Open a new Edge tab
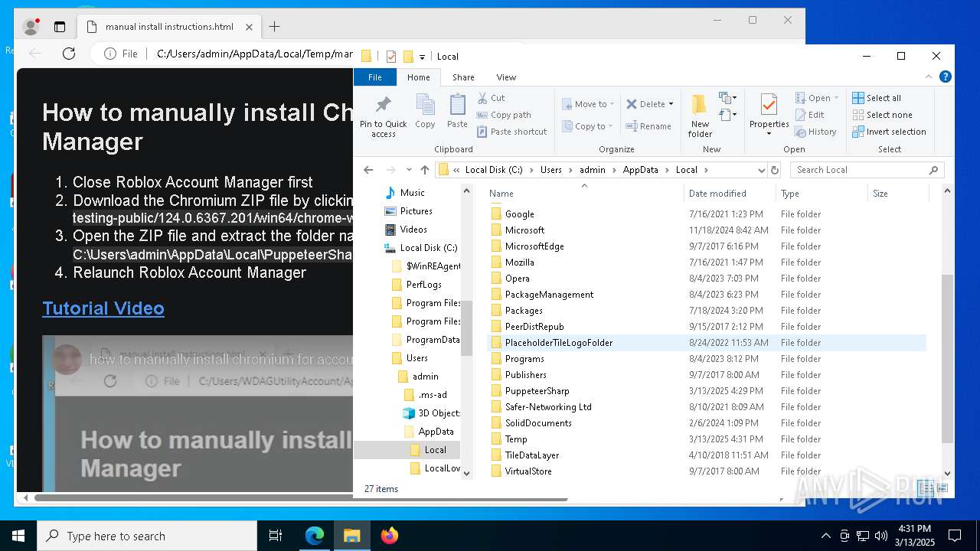The height and width of the screenshot is (551, 980). 274,27
